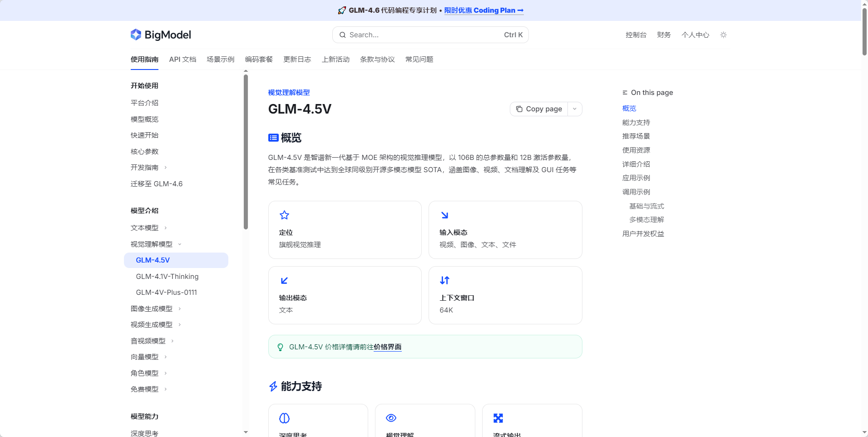This screenshot has width=868, height=437.
Task: Open 核心参数 in sidebar
Action: [x=144, y=152]
